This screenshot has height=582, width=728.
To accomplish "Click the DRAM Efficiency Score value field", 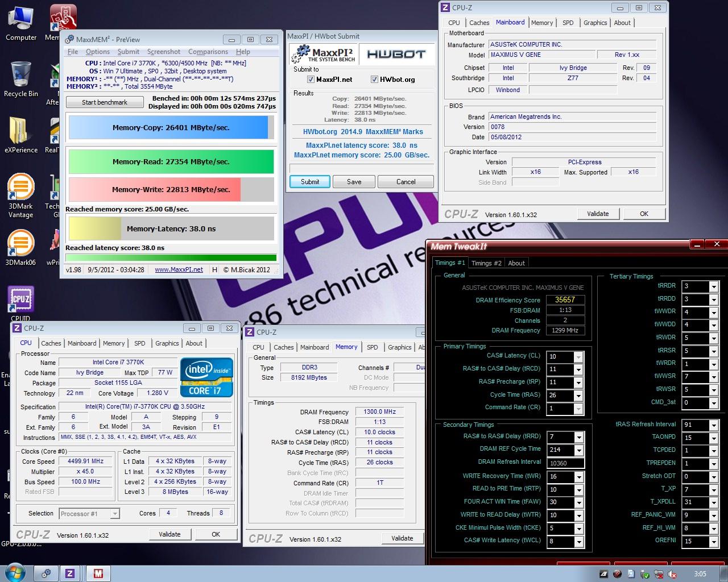I will tap(565, 300).
